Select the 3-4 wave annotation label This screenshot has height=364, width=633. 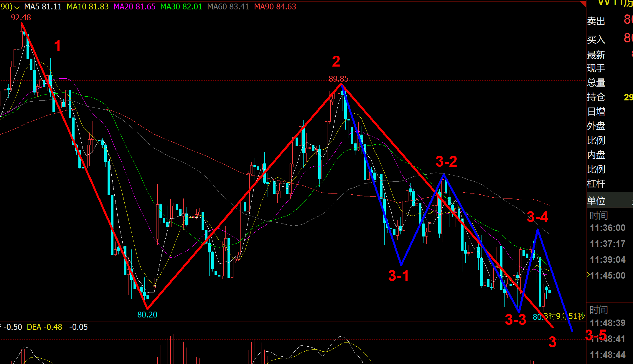click(537, 217)
